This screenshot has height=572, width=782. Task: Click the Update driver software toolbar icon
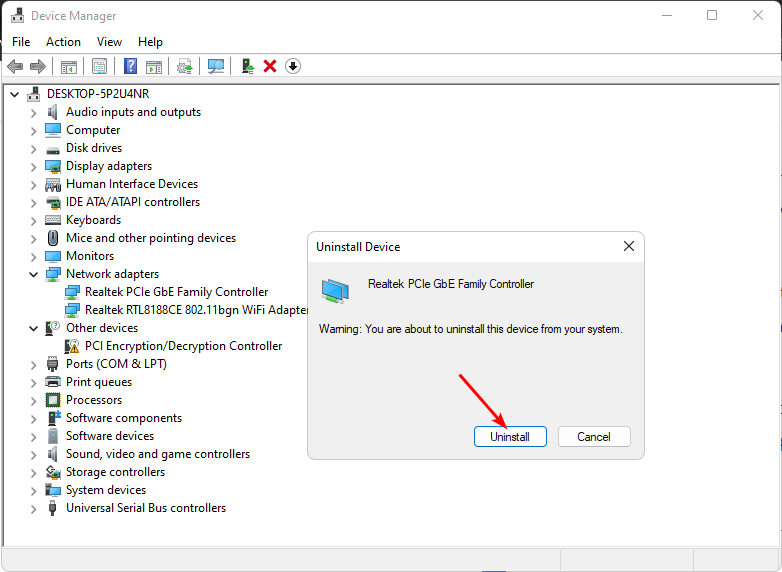pos(185,66)
